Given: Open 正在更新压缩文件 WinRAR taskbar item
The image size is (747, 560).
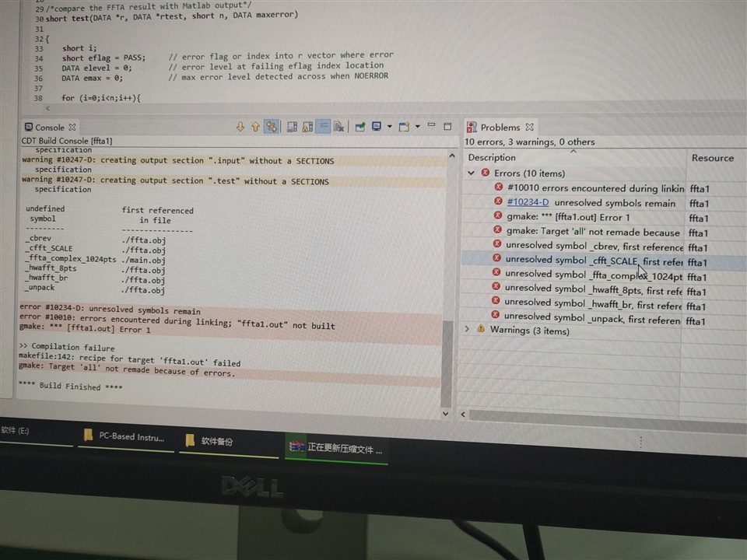Looking at the screenshot, I should (336, 448).
